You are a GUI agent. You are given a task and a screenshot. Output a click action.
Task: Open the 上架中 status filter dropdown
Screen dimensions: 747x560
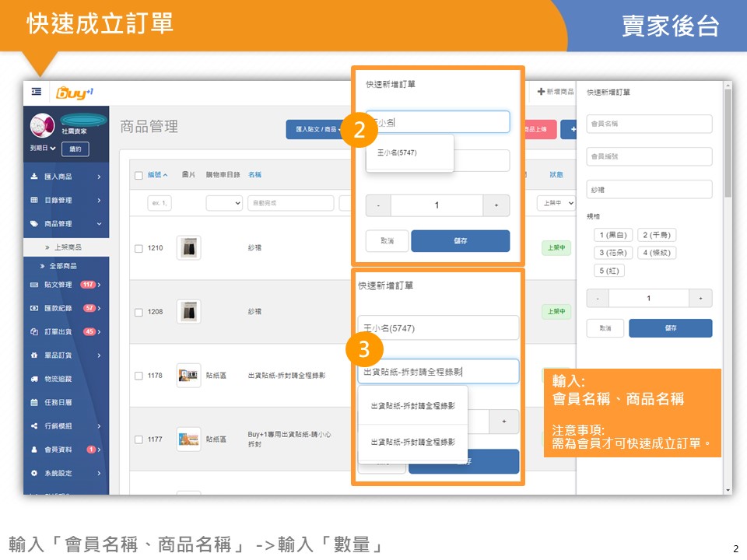click(556, 203)
